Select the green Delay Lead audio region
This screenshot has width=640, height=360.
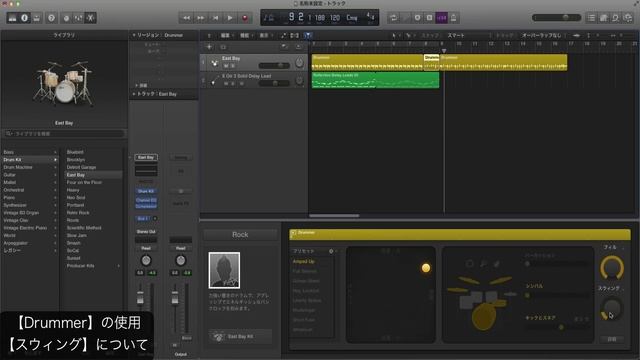376,80
